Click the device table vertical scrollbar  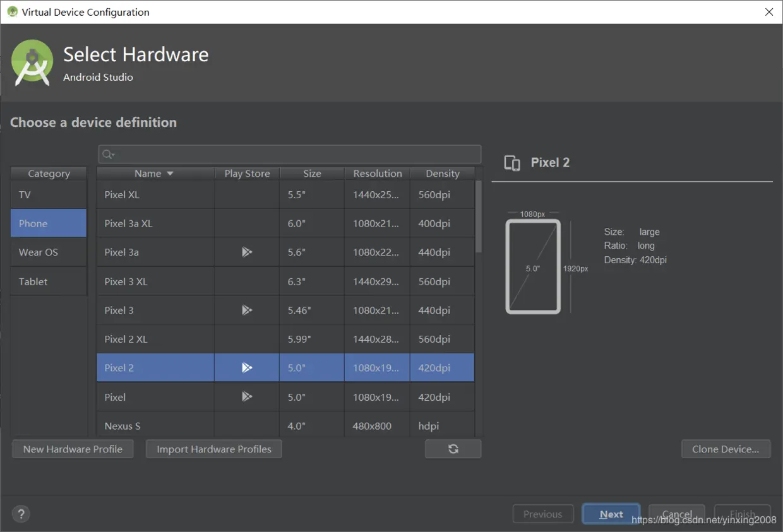(479, 216)
